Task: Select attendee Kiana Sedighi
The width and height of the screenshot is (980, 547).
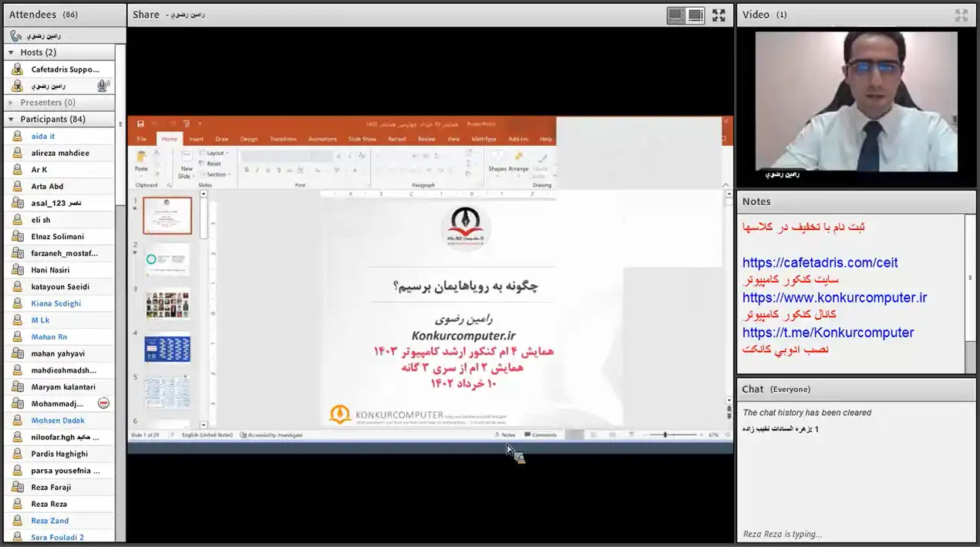Action: point(58,303)
